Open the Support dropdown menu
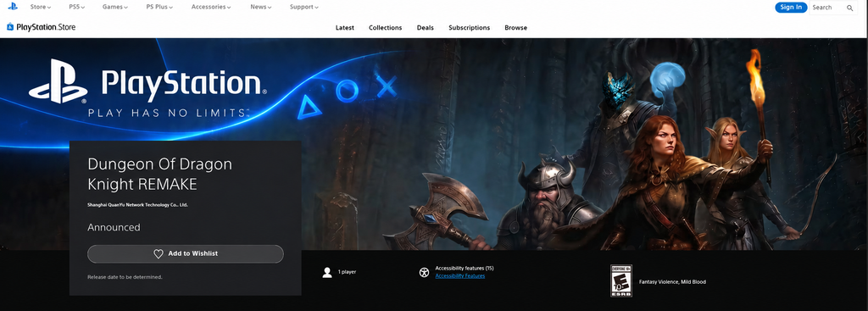The image size is (868, 311). 304,7
